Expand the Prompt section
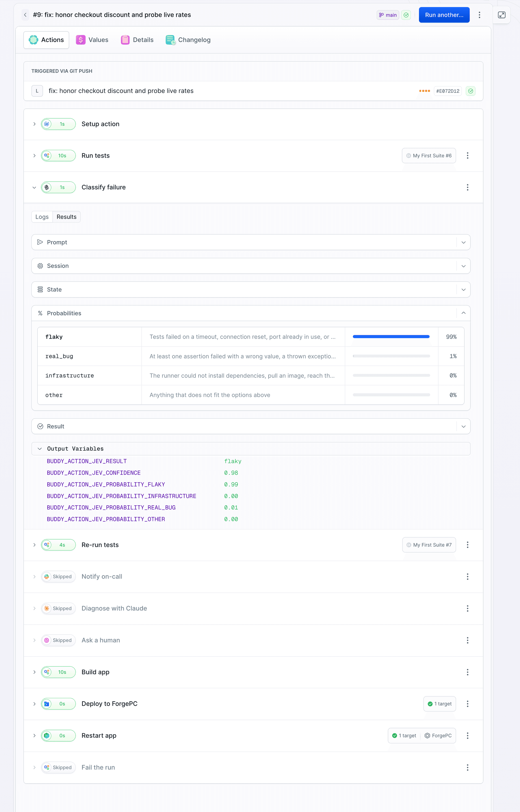 [251, 242]
